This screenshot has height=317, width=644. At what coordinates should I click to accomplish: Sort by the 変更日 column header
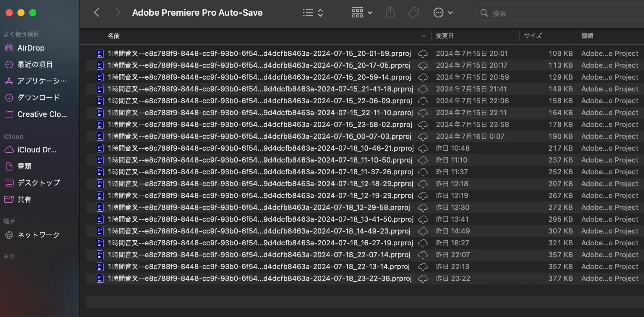445,36
